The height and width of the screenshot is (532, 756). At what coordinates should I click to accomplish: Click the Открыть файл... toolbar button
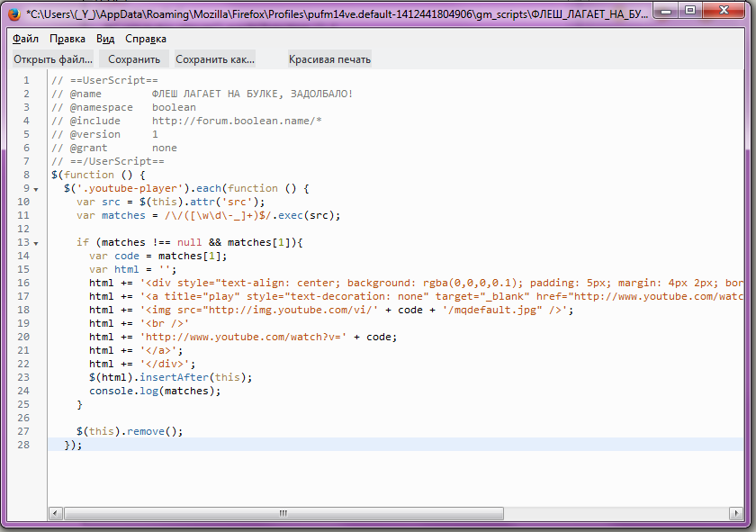[53, 59]
